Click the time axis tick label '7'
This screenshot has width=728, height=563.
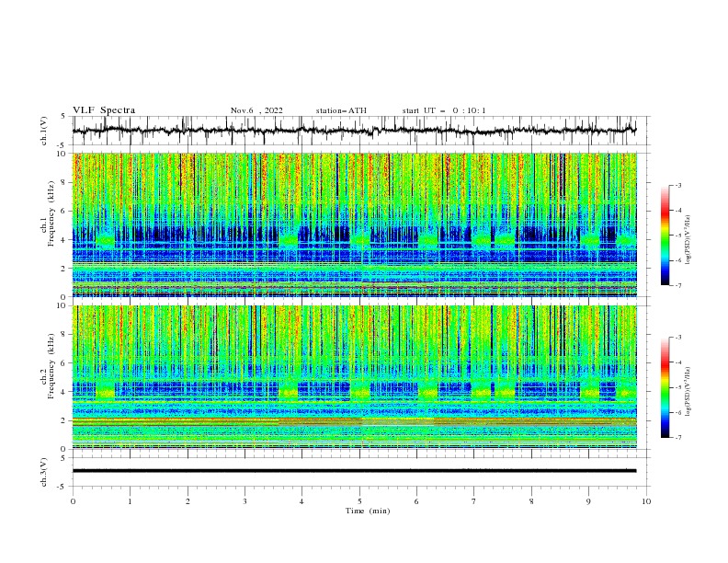(474, 501)
